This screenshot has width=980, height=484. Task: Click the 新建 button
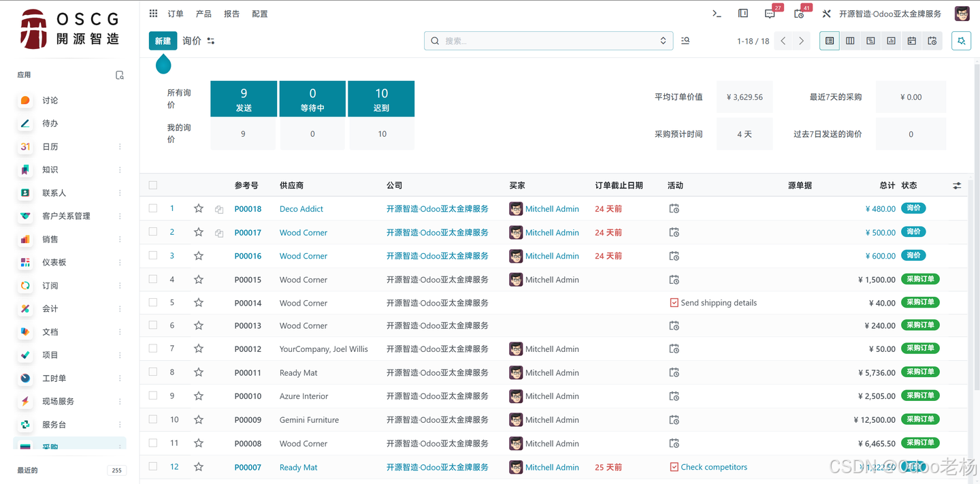(x=163, y=41)
